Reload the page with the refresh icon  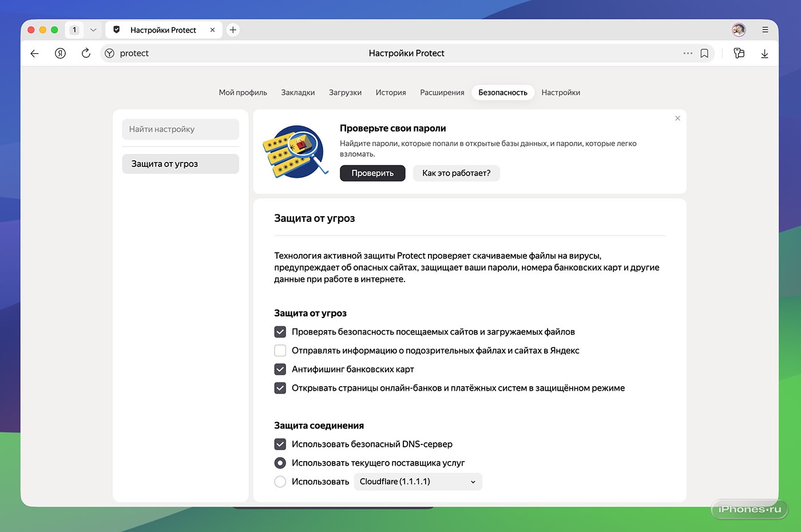86,53
